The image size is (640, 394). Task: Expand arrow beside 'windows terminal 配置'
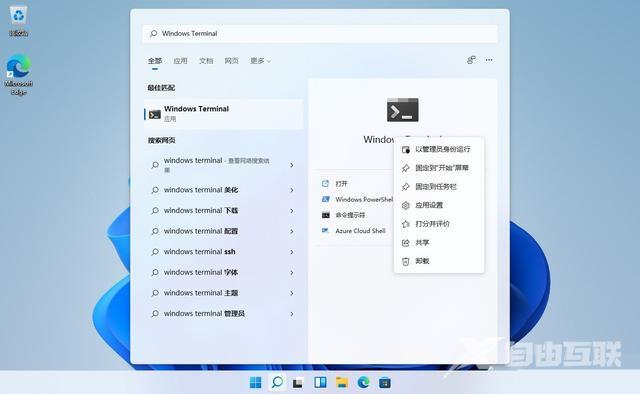[x=292, y=231]
